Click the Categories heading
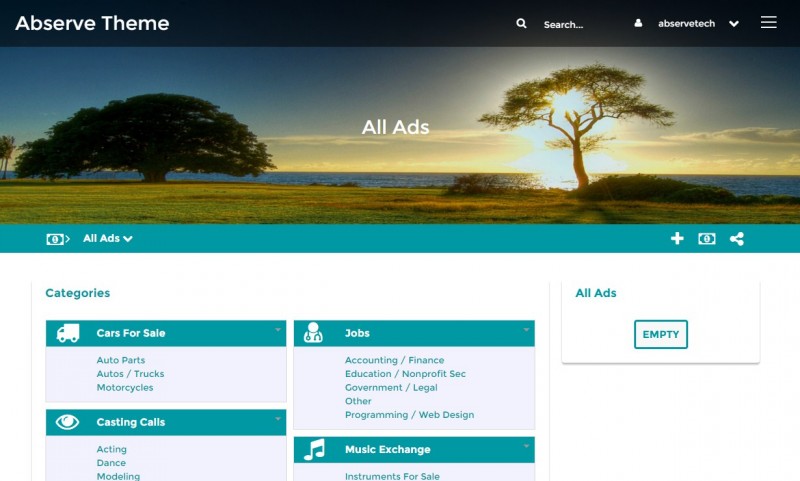The image size is (800, 481). click(x=78, y=293)
